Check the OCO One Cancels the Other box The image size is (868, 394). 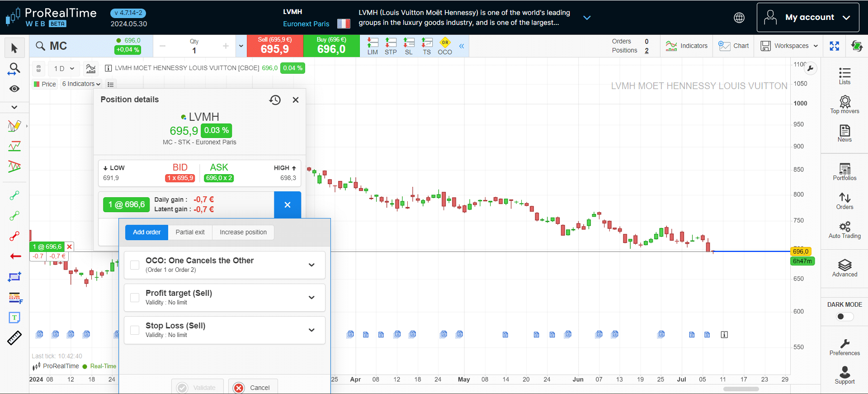(135, 265)
